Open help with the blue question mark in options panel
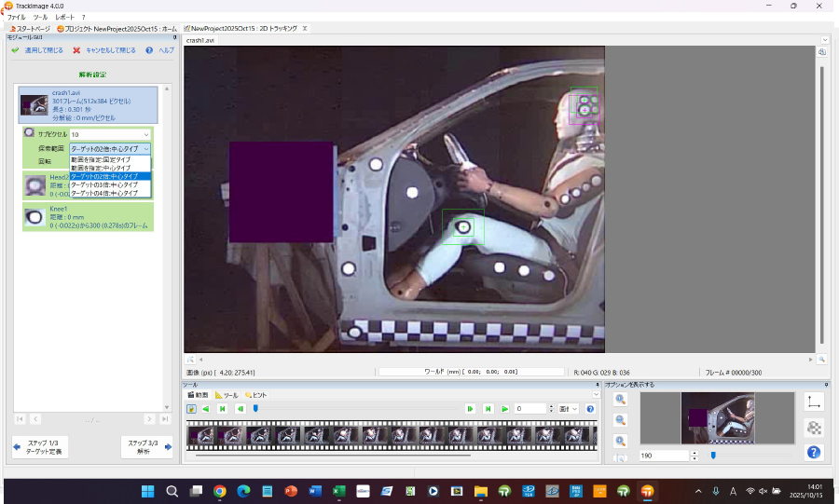 [814, 452]
